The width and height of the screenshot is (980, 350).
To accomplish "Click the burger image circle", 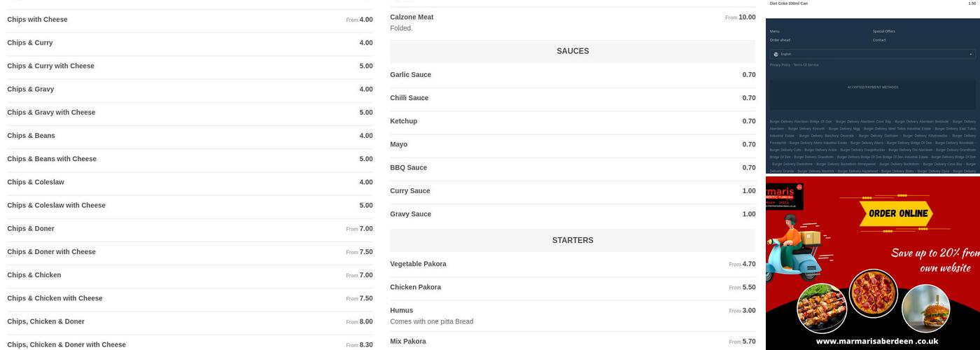I will (x=925, y=307).
